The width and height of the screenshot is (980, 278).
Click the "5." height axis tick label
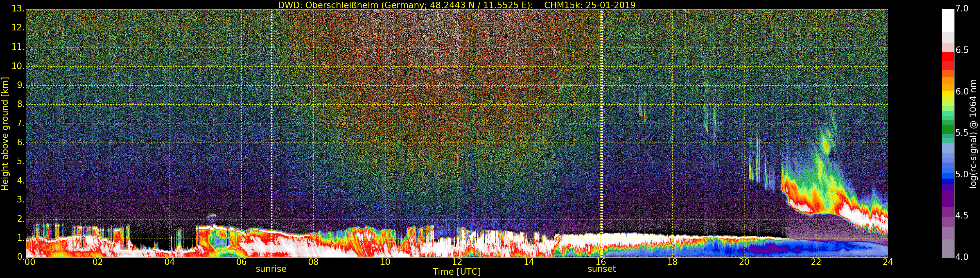[x=21, y=162]
